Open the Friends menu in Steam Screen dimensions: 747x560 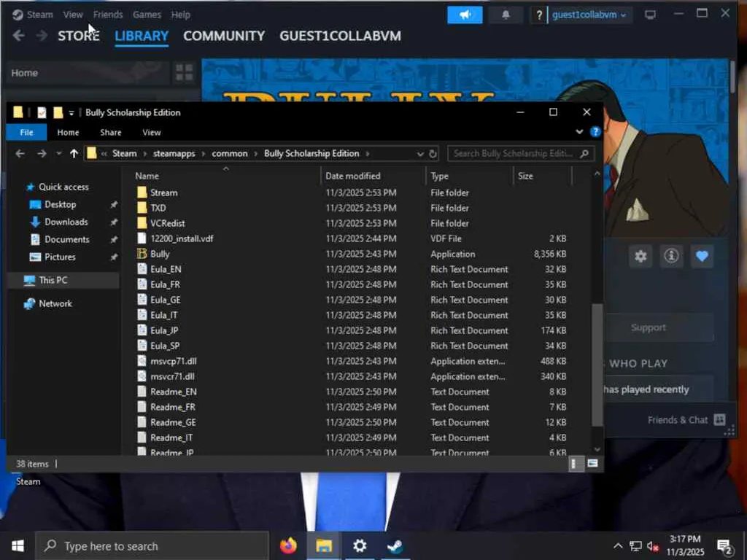click(108, 15)
